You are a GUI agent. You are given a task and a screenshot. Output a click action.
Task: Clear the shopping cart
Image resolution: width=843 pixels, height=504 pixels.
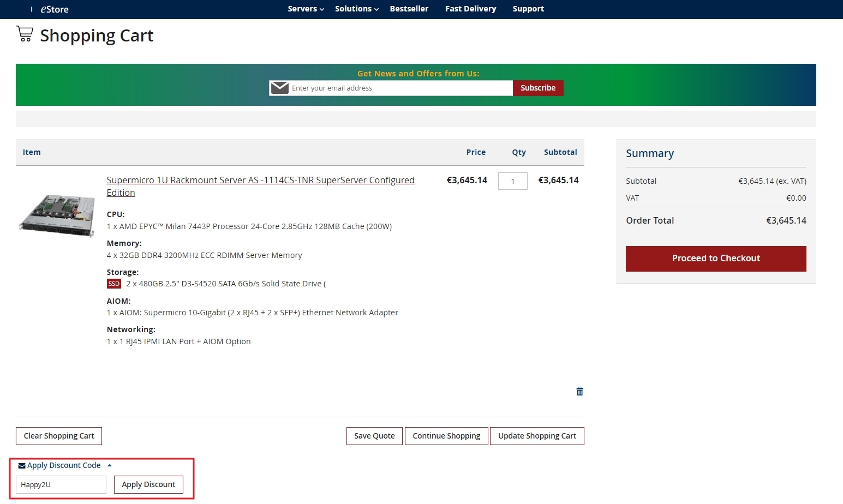[x=58, y=436]
